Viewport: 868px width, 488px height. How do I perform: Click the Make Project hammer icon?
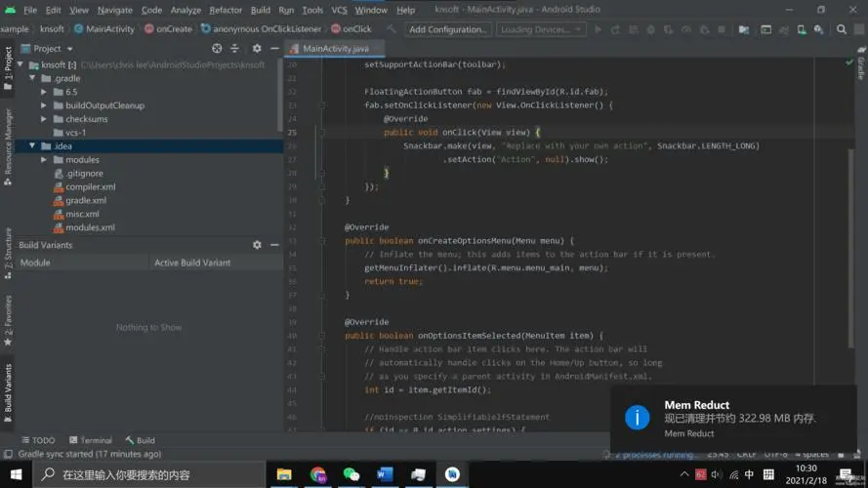tap(393, 29)
